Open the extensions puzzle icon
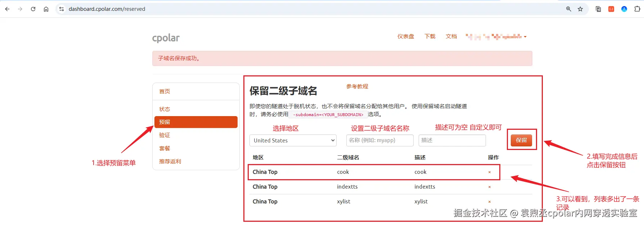Image resolution: width=644 pixels, height=225 pixels. (637, 9)
